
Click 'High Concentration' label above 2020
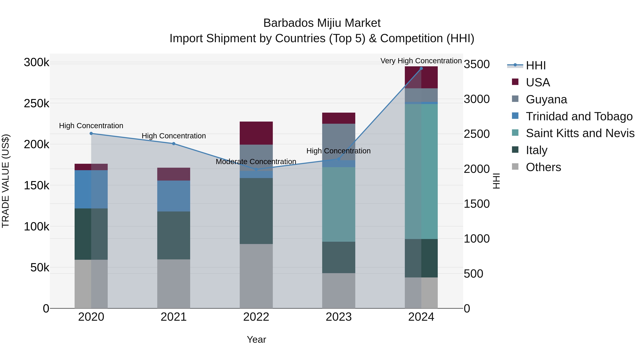pyautogui.click(x=91, y=126)
